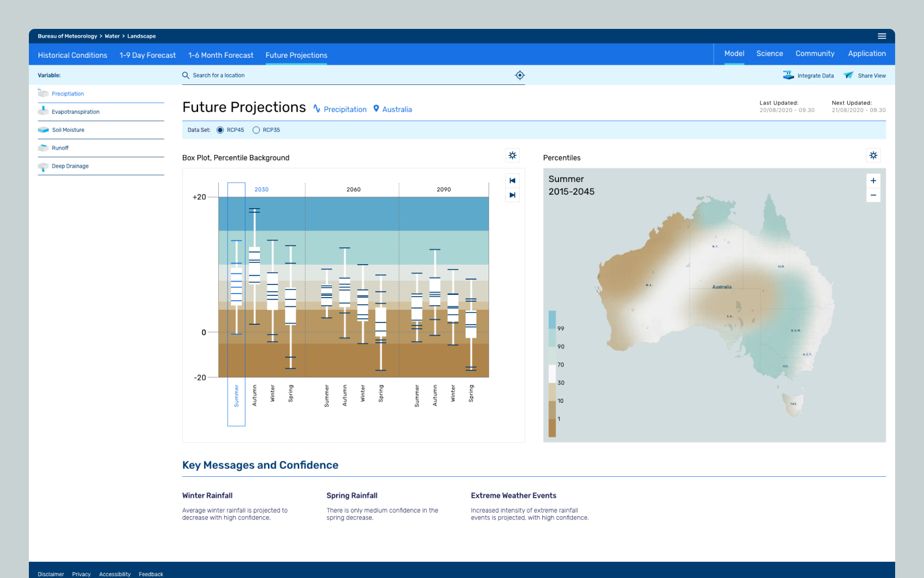Click Precipitation link beside heading

point(345,109)
